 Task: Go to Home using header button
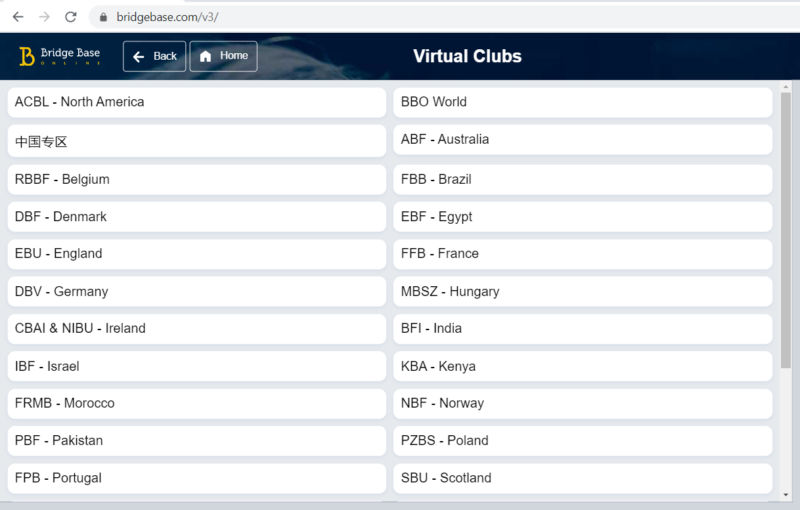[223, 56]
